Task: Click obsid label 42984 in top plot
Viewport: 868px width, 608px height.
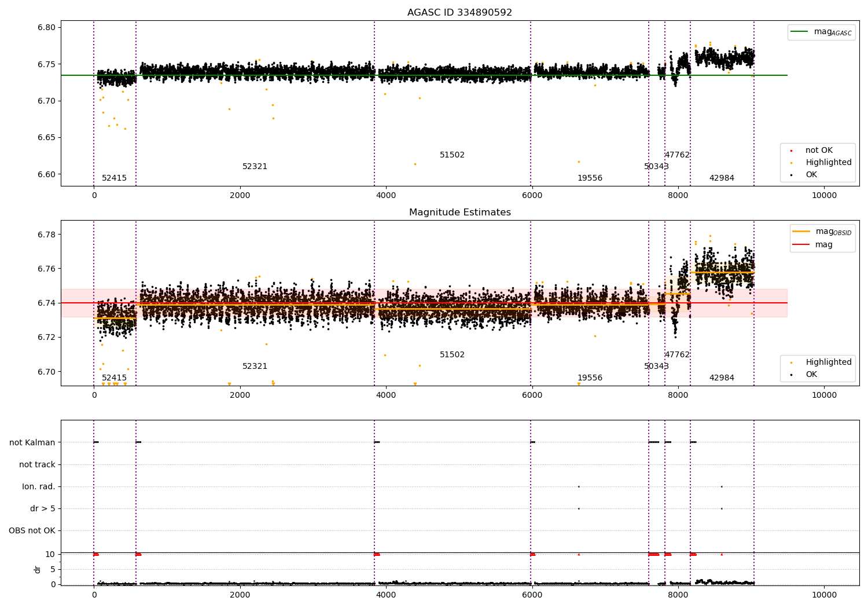Action: pyautogui.click(x=722, y=178)
